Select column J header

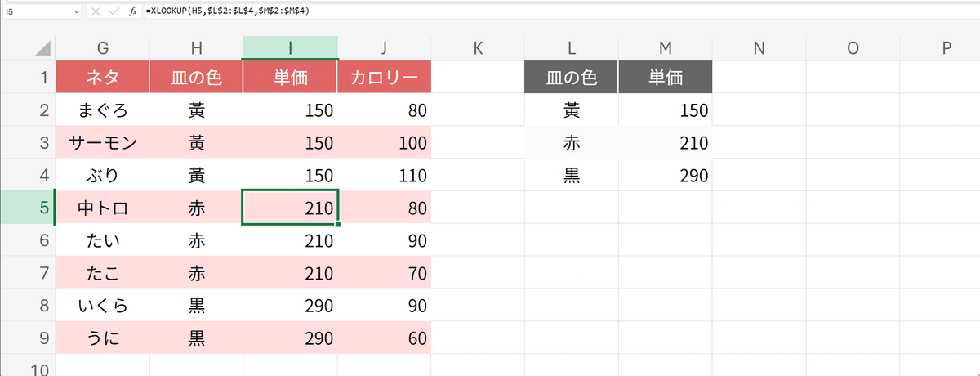(x=384, y=48)
